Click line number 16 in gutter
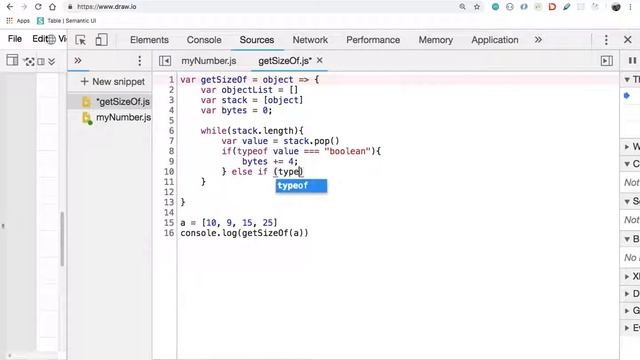 click(x=169, y=233)
